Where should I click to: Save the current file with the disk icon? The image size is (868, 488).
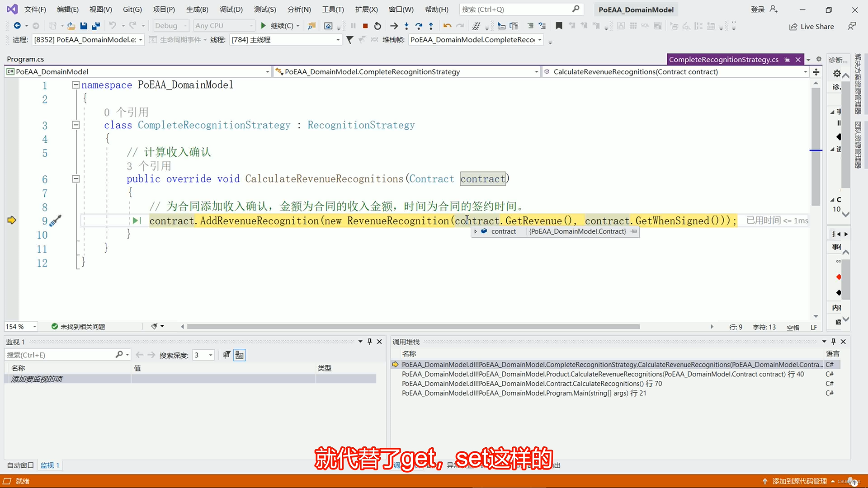[83, 26]
